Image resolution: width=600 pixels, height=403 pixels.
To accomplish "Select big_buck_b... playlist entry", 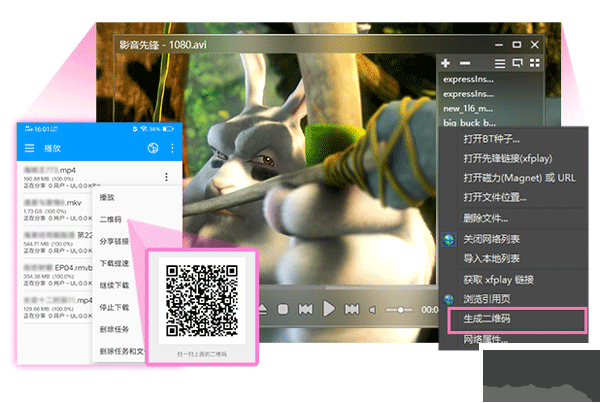I will click(x=469, y=123).
